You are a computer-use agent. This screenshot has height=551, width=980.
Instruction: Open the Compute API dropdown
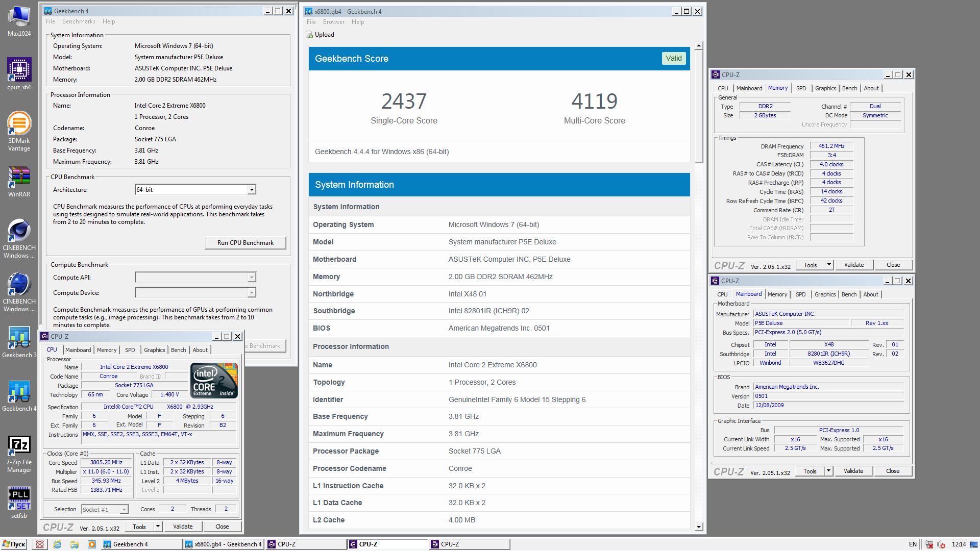252,278
